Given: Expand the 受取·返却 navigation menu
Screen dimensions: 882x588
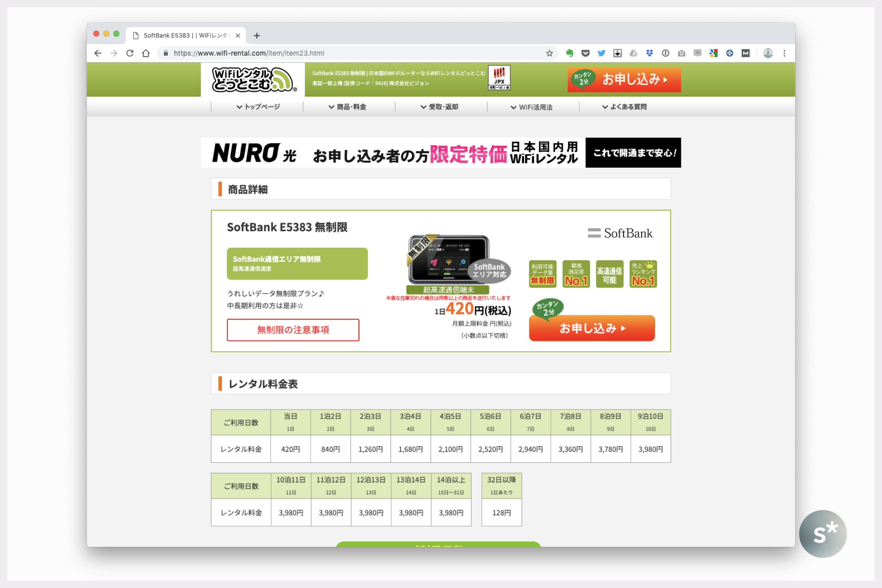Looking at the screenshot, I should (440, 107).
